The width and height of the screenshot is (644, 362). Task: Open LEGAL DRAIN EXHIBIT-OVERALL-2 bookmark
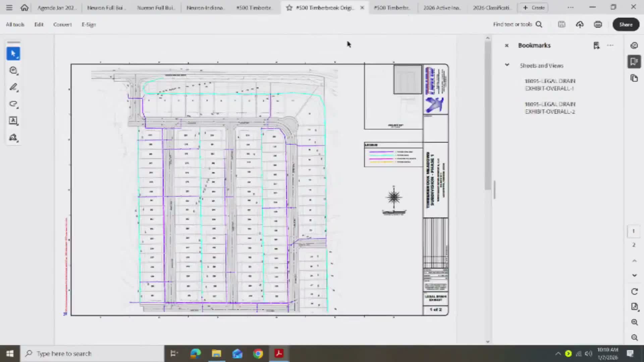tap(550, 108)
